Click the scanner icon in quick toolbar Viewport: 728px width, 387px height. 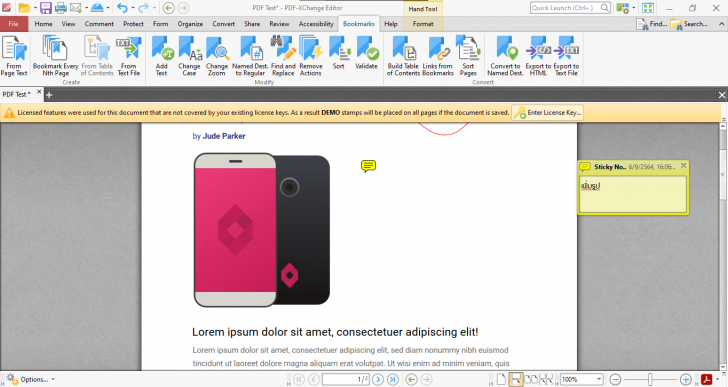pos(97,7)
